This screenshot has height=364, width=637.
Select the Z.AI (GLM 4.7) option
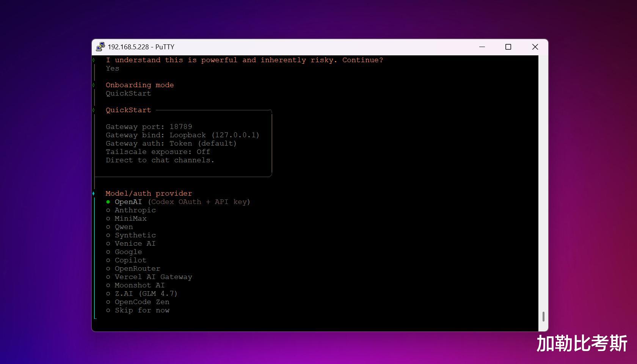(142, 293)
